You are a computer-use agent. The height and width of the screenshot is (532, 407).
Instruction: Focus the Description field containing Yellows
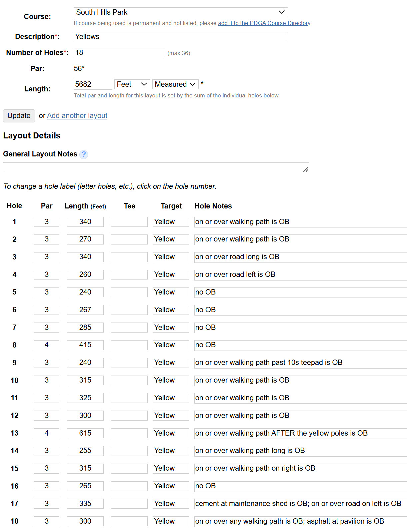pos(181,37)
